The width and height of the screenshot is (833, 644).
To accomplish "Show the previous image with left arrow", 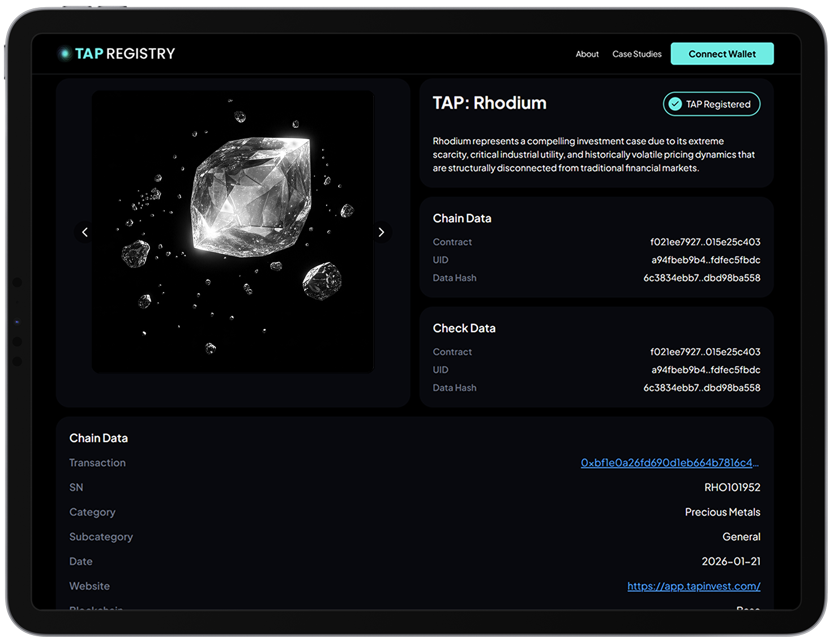I will click(85, 232).
